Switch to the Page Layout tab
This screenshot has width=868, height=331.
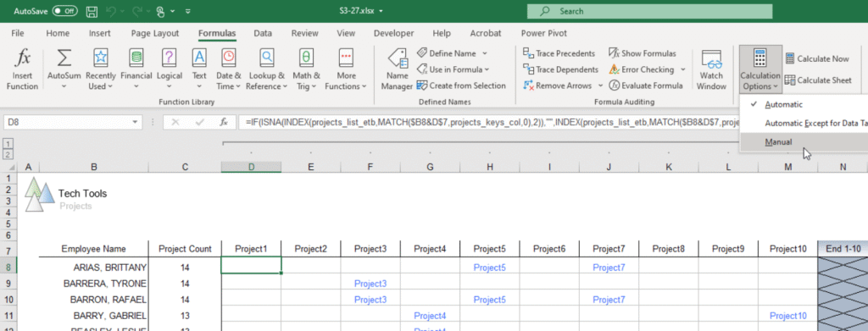click(155, 33)
